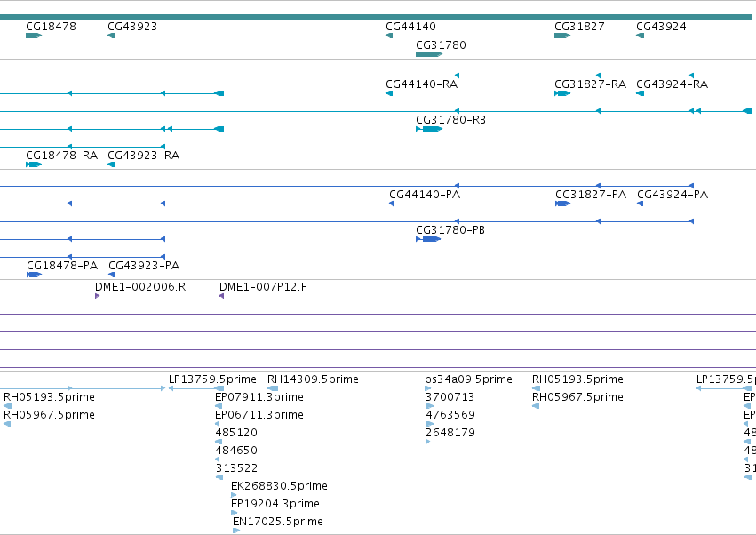756x535 pixels.
Task: Open the EP06711.3prime EST label
Action: pos(259,415)
